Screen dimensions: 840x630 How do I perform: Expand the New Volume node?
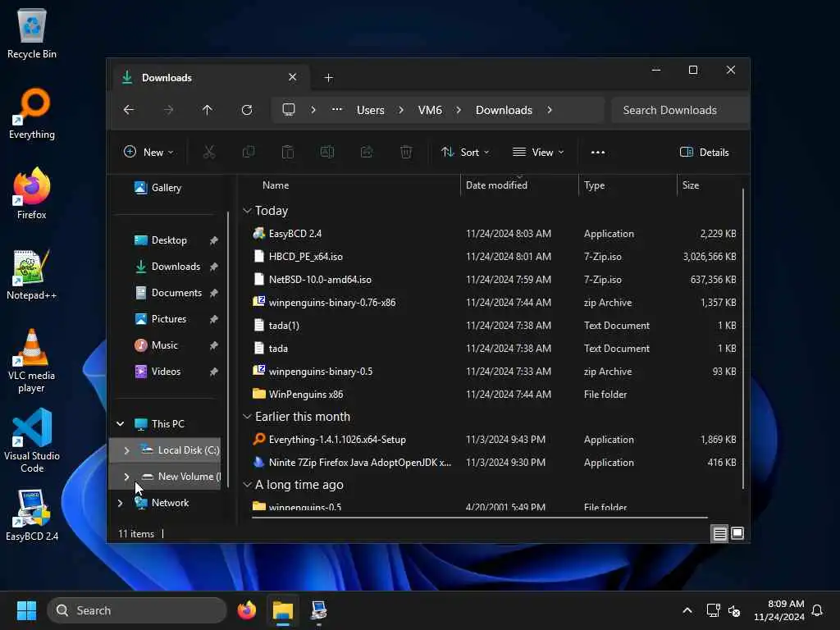pos(126,477)
